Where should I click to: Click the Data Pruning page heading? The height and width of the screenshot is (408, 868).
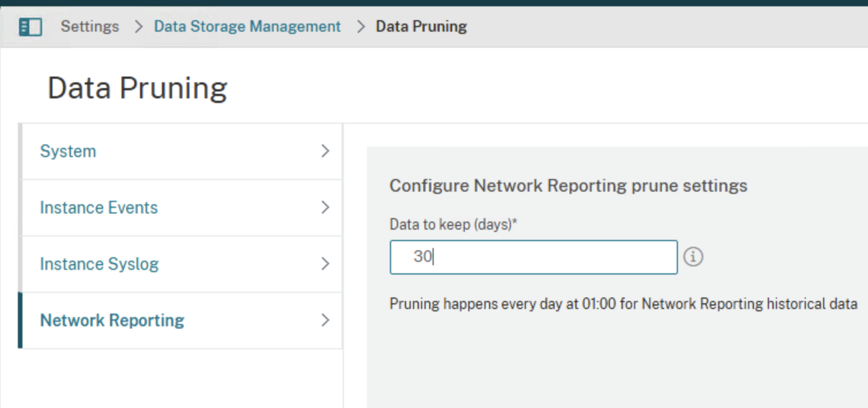click(x=137, y=88)
